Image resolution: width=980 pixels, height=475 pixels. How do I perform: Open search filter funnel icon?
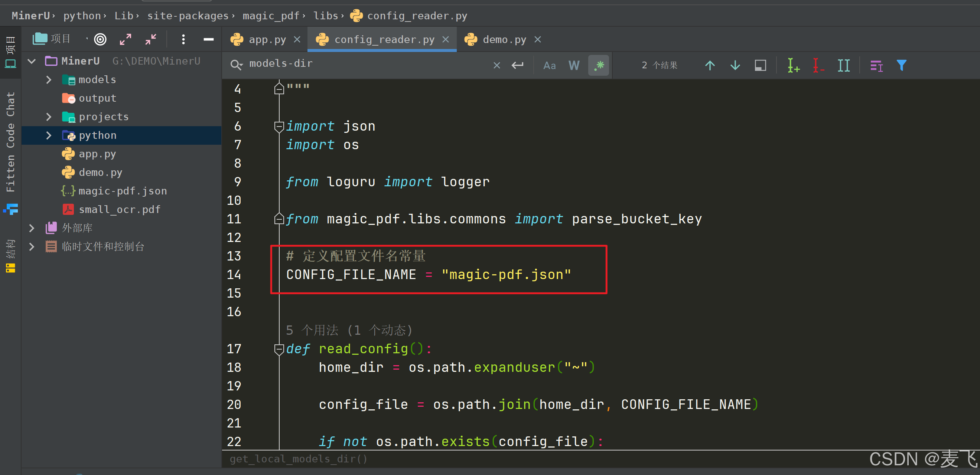pyautogui.click(x=901, y=65)
